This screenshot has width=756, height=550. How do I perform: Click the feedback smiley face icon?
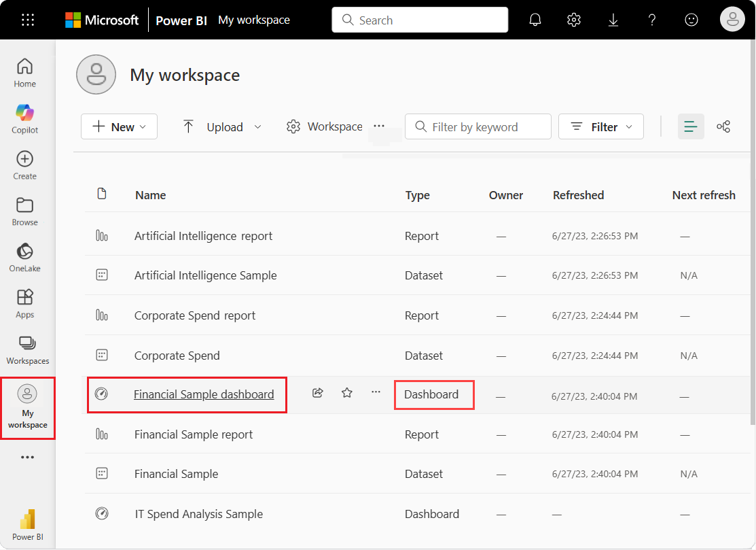tap(691, 20)
